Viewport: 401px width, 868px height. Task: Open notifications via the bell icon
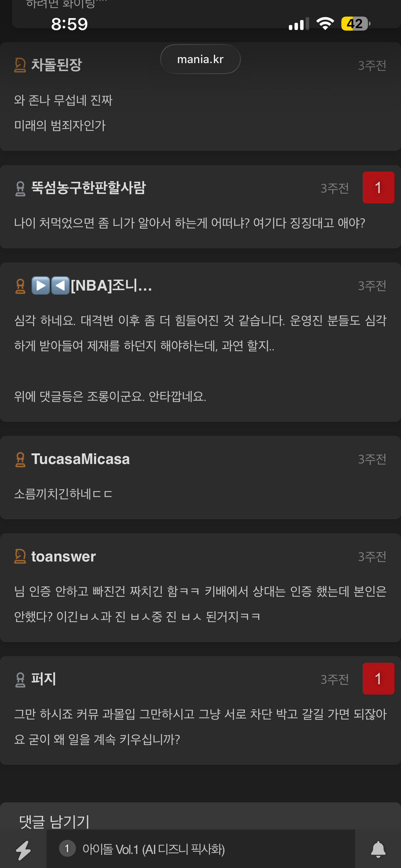tap(378, 850)
